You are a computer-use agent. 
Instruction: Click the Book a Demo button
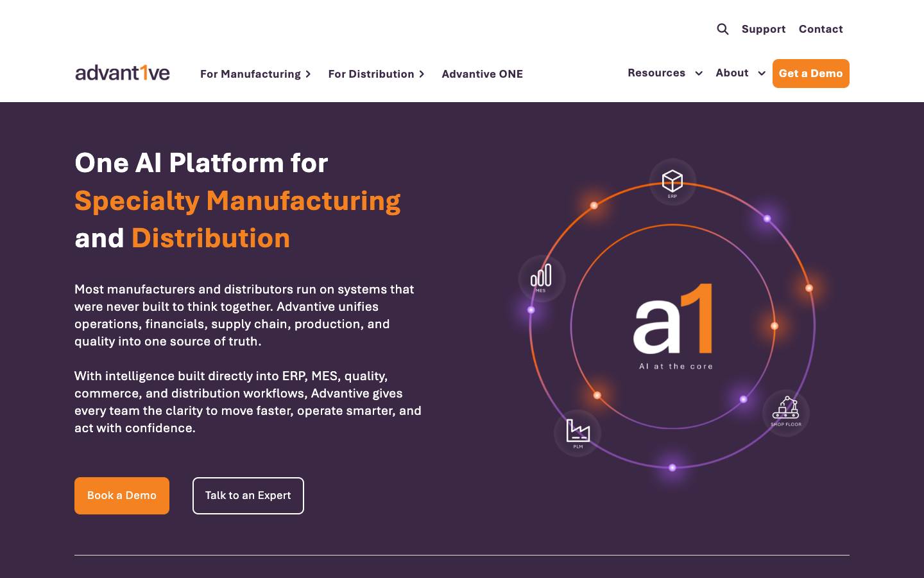(122, 496)
